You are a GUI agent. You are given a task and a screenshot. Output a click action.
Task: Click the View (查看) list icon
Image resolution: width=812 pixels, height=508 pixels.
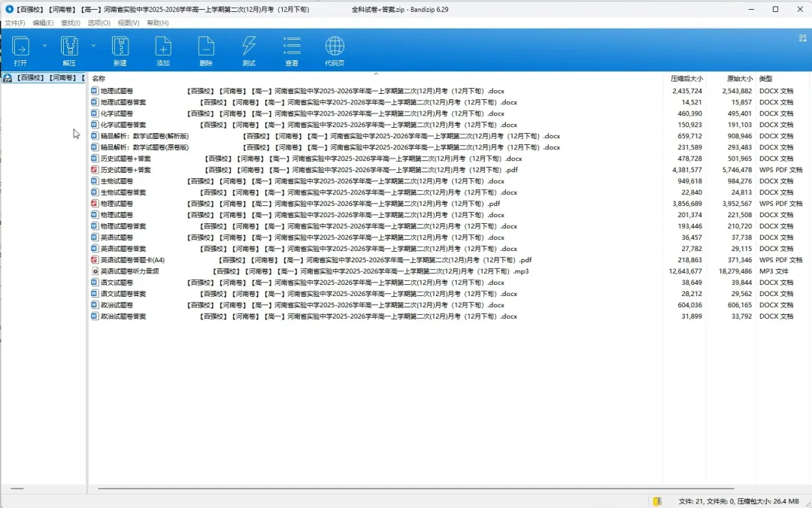pos(292,51)
